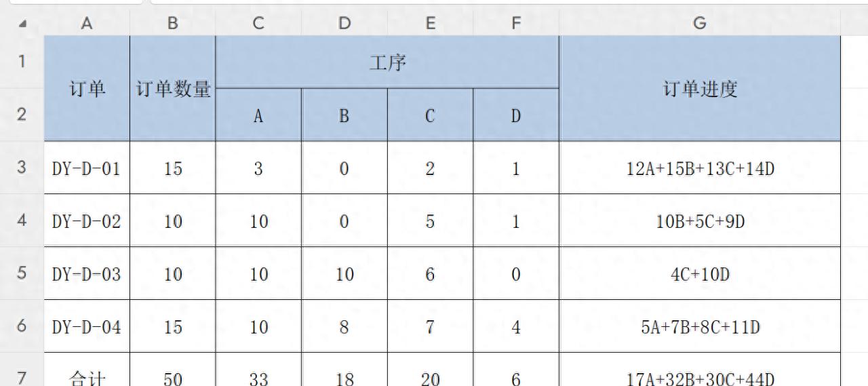868x386 pixels.
Task: Select column A header
Action: (x=87, y=24)
